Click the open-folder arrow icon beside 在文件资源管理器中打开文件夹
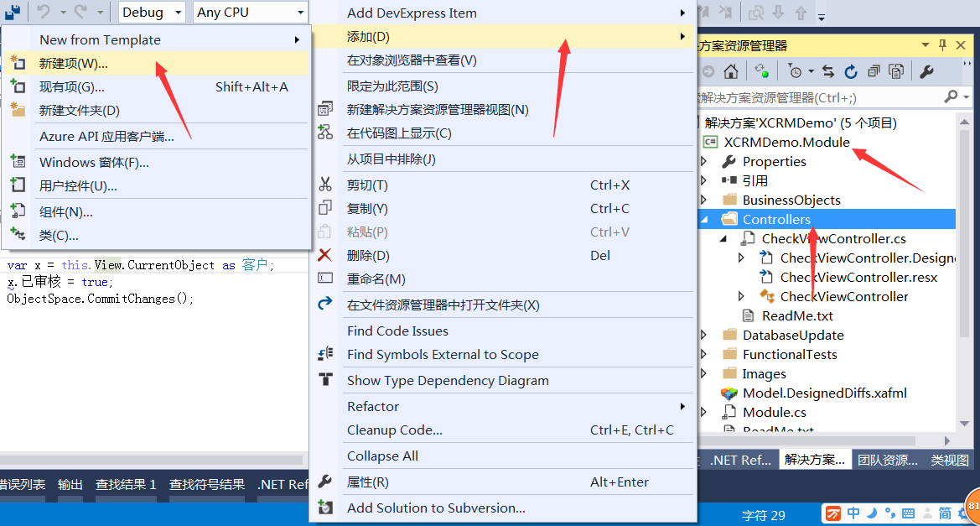 click(x=325, y=304)
